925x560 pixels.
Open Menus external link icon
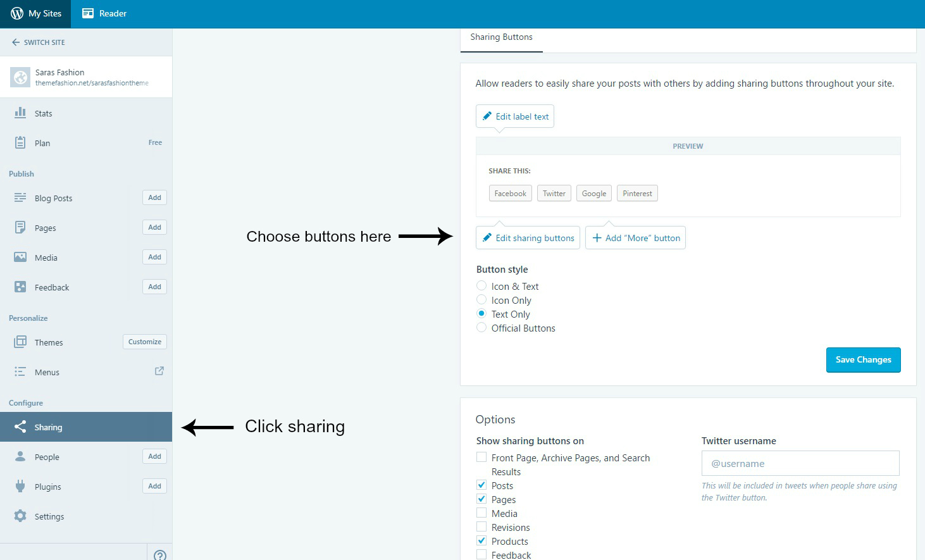coord(159,371)
